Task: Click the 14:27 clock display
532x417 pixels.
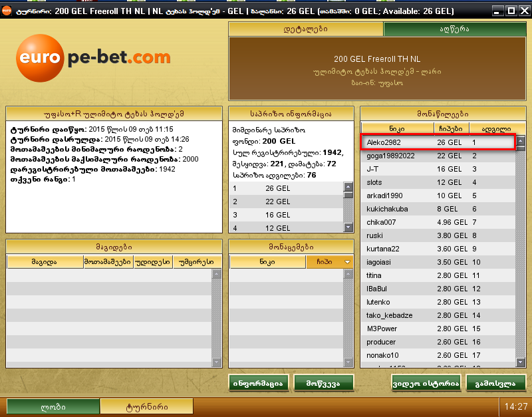Action: [516, 406]
